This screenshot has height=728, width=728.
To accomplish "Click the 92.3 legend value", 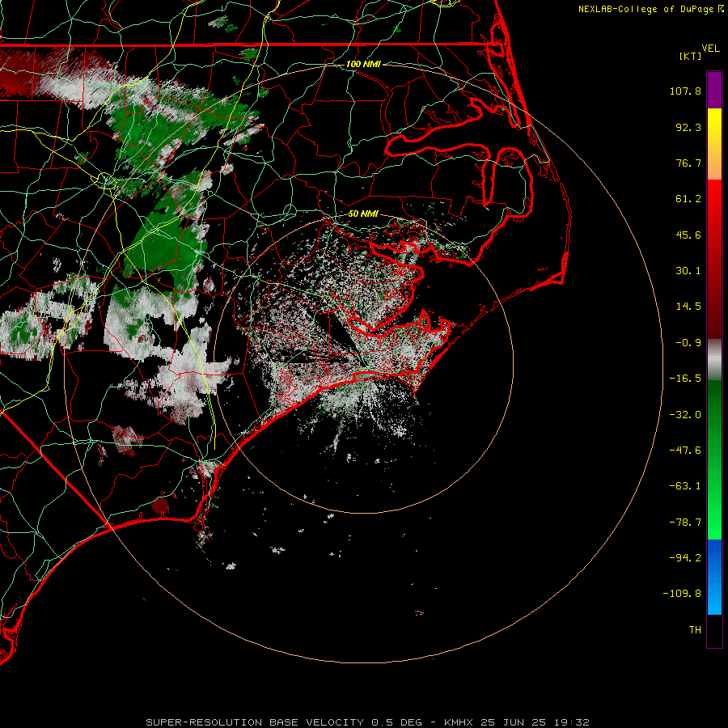I will click(x=688, y=127).
